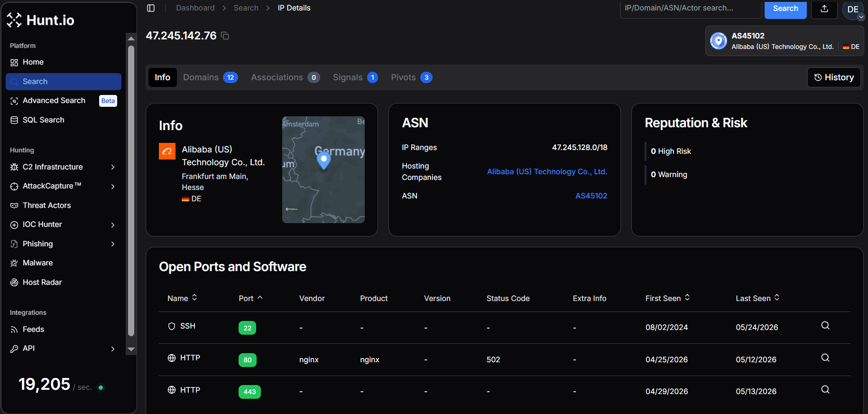
Task: Expand the API submenu
Action: 113,348
